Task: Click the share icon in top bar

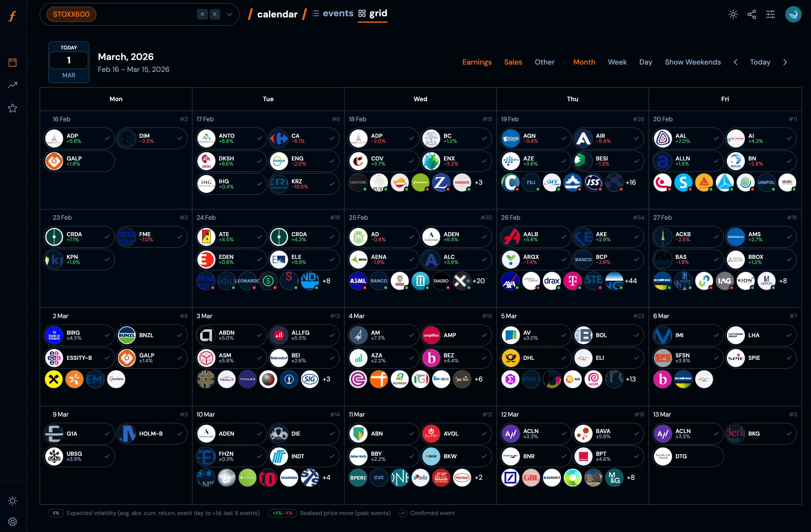Action: pyautogui.click(x=752, y=14)
